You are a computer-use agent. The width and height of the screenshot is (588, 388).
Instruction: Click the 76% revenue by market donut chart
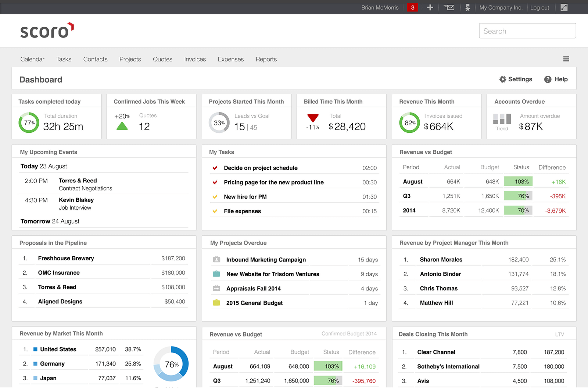pyautogui.click(x=171, y=364)
